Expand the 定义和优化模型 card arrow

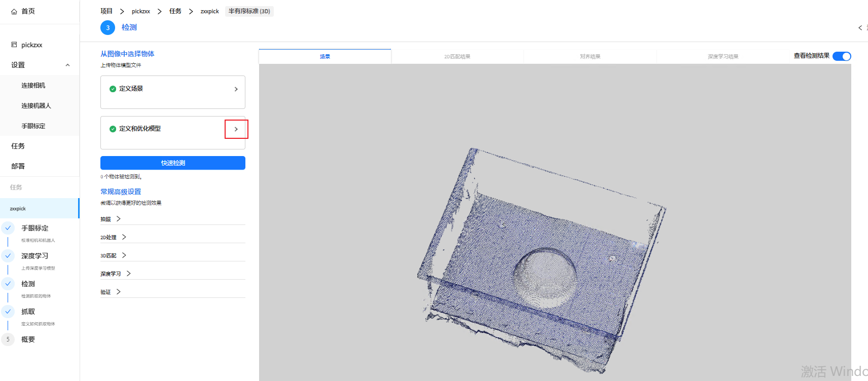[236, 129]
